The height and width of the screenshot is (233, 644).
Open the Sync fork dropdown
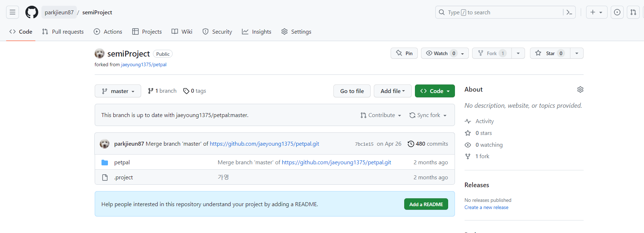(x=428, y=115)
